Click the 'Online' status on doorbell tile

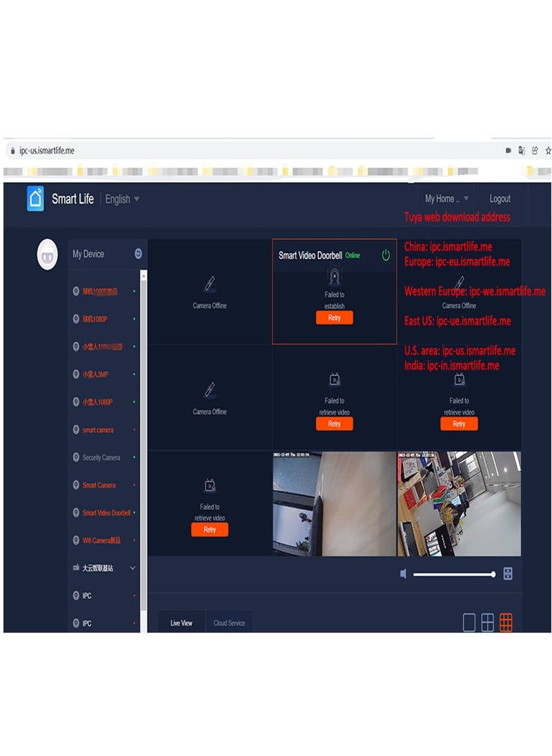point(353,255)
